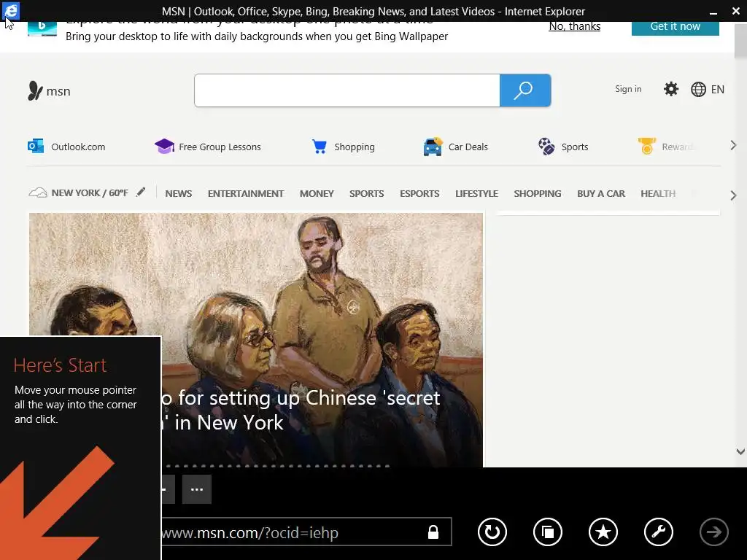Viewport: 747px width, 560px height.
Task: Open the Free Group Lessons text link
Action: 220,147
